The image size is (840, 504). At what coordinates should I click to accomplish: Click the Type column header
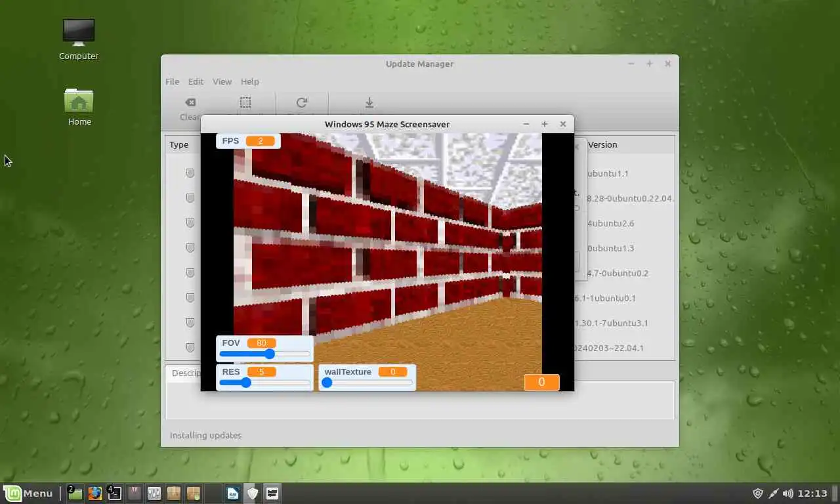tap(178, 145)
